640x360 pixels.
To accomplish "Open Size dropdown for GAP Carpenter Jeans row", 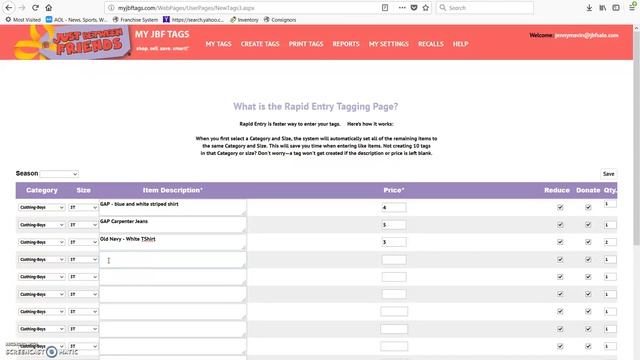I will 83,225.
